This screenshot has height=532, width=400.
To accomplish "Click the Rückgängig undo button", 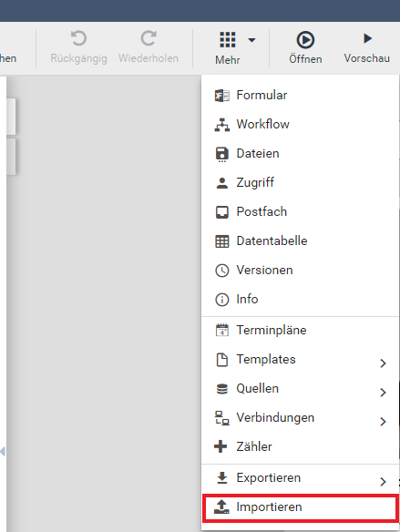I will point(78,46).
